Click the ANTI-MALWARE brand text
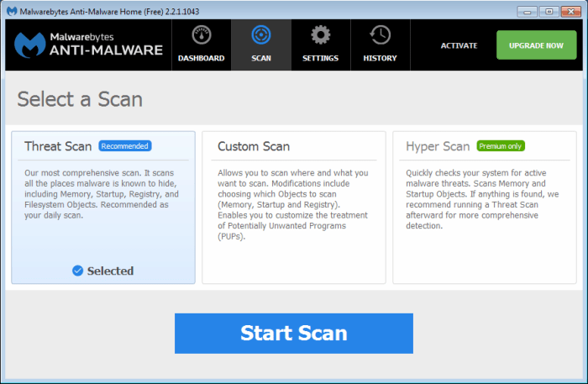The image size is (588, 384). 106,50
